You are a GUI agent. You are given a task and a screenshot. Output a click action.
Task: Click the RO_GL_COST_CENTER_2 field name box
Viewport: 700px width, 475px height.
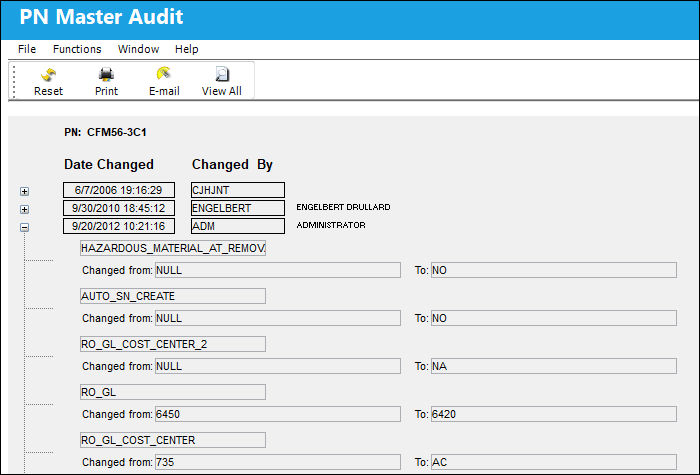pos(173,344)
